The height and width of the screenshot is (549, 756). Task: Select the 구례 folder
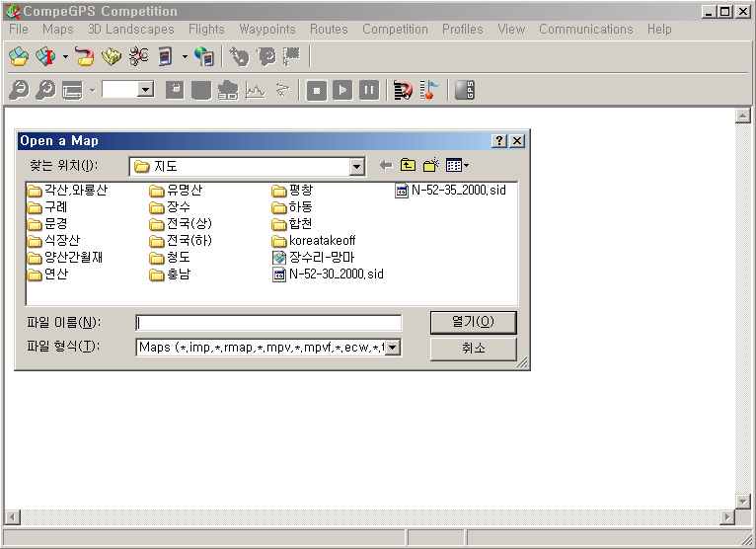pos(47,207)
